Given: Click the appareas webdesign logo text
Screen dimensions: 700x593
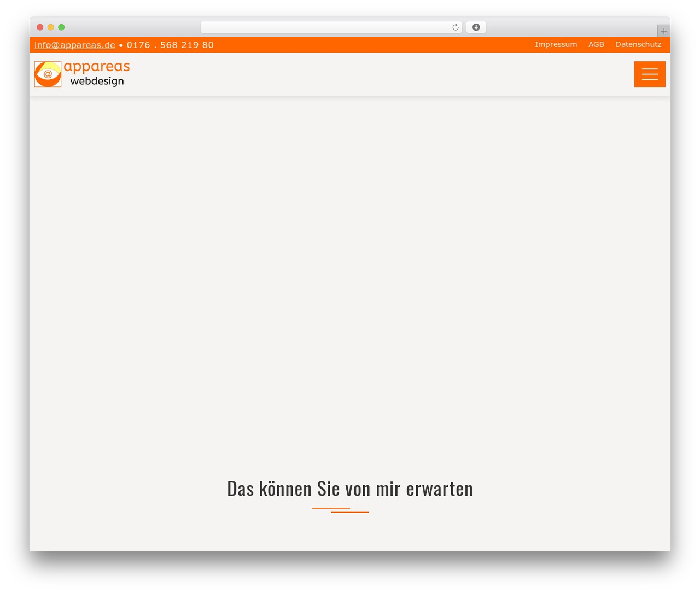Looking at the screenshot, I should point(97,74).
